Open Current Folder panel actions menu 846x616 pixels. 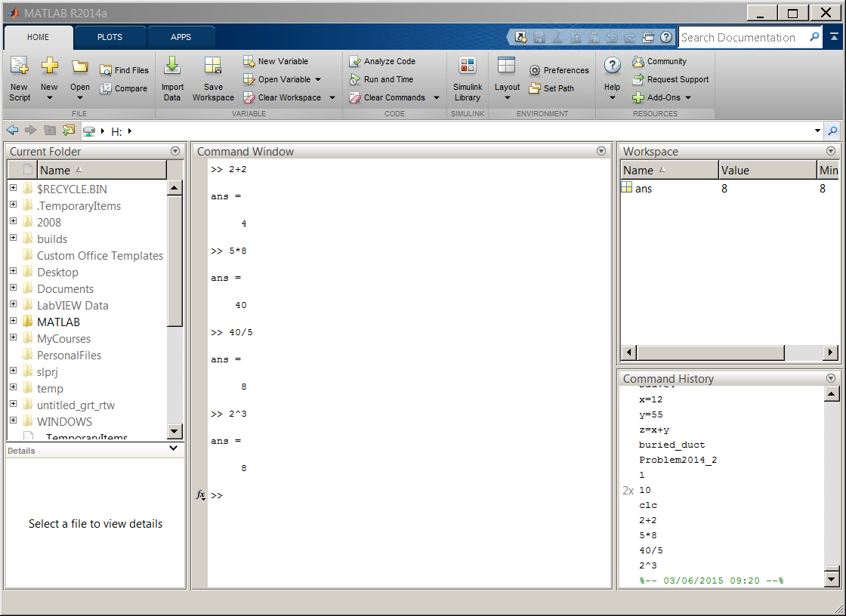[x=175, y=152]
